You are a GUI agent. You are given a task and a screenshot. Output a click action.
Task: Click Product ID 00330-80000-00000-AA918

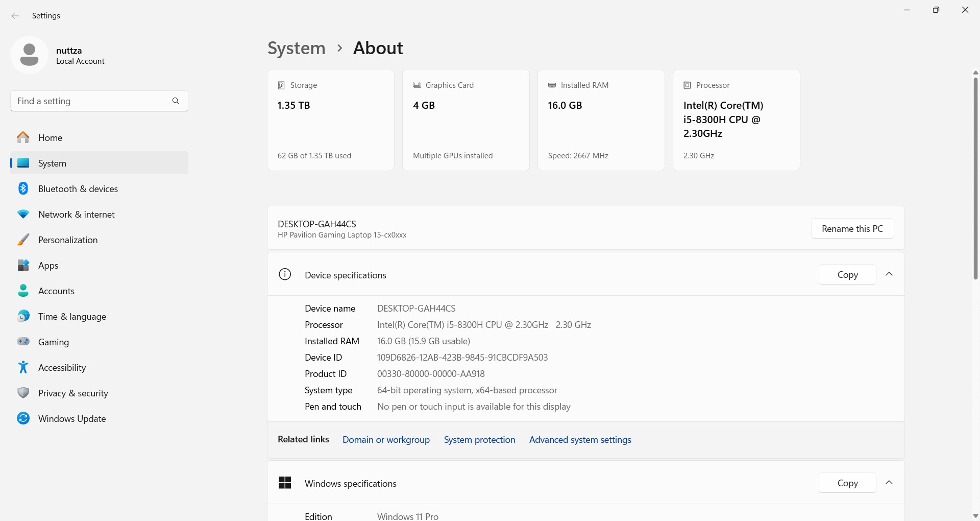point(431,374)
